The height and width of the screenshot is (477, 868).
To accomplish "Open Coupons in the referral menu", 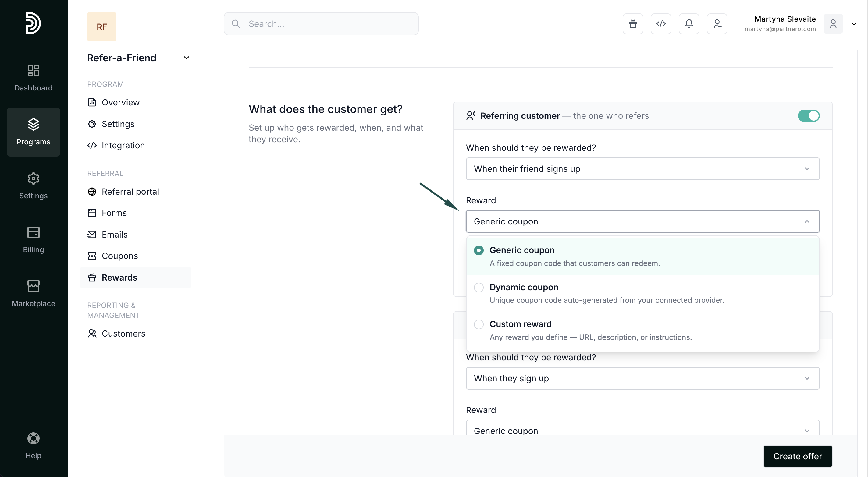I will (119, 256).
